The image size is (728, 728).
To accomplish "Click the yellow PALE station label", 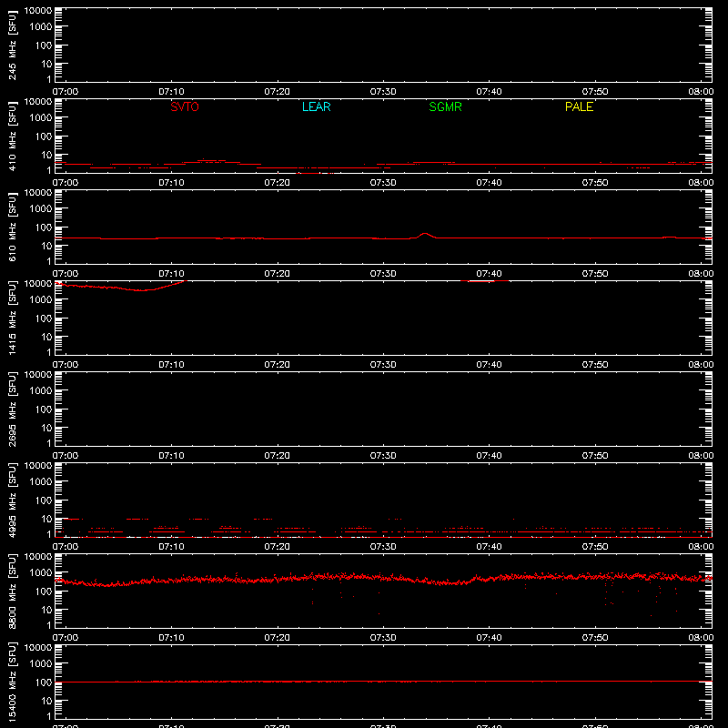I will (x=579, y=106).
